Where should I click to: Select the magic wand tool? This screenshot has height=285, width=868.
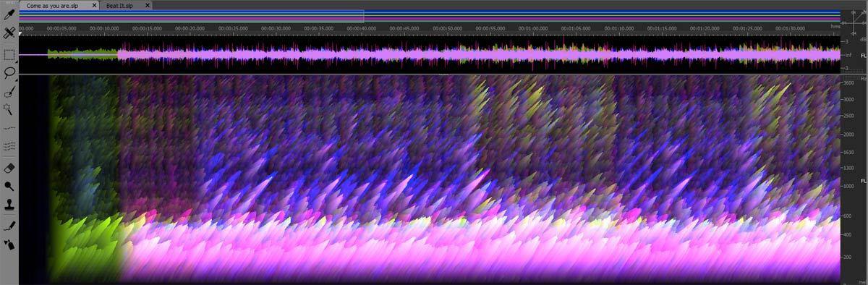[x=9, y=109]
